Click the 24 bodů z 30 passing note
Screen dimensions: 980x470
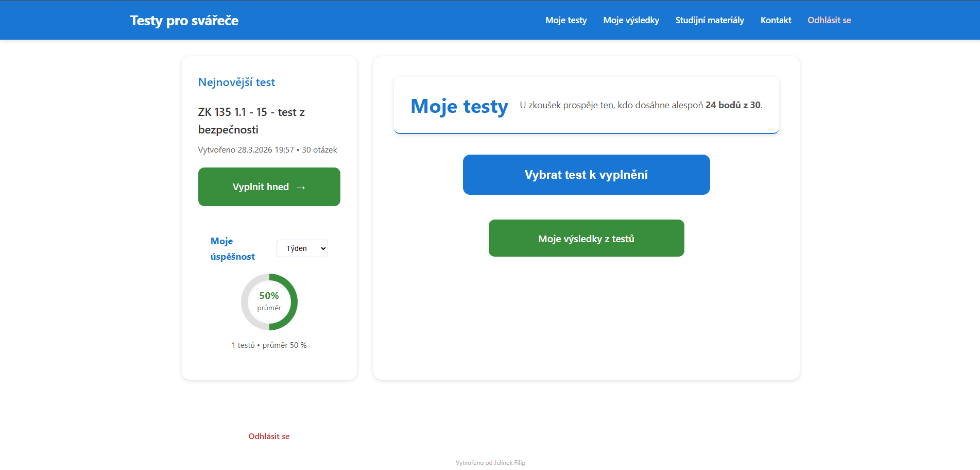pos(732,105)
